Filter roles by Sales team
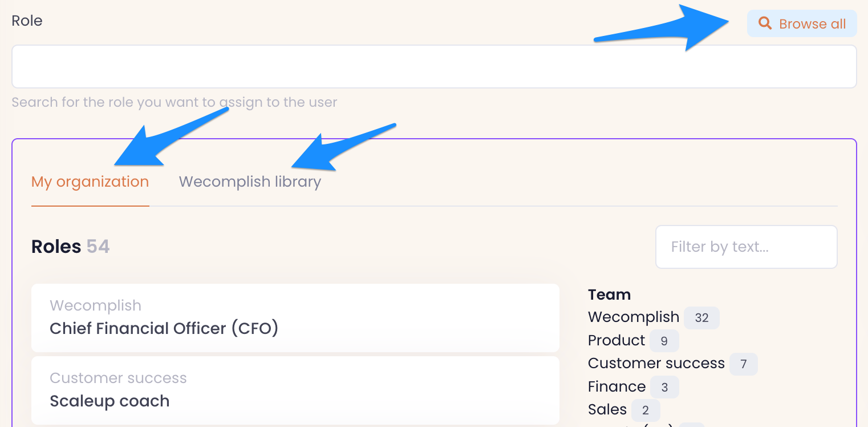Screen dimensions: 868x427 click(x=607, y=409)
